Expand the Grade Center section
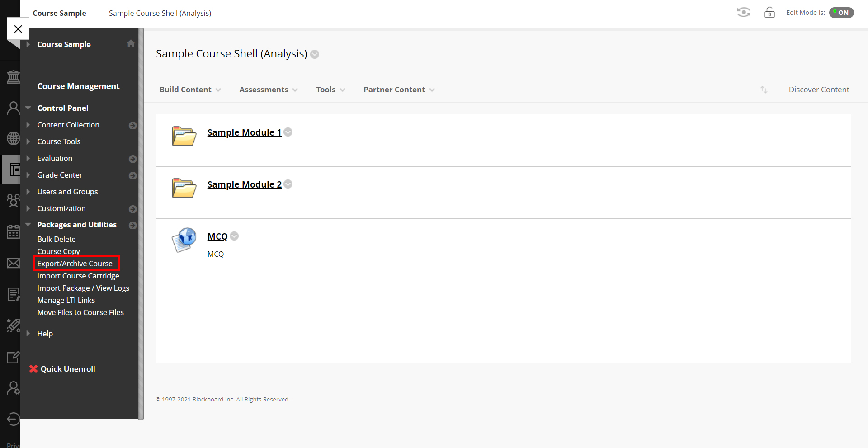Viewport: 868px width, 448px height. pos(60,175)
